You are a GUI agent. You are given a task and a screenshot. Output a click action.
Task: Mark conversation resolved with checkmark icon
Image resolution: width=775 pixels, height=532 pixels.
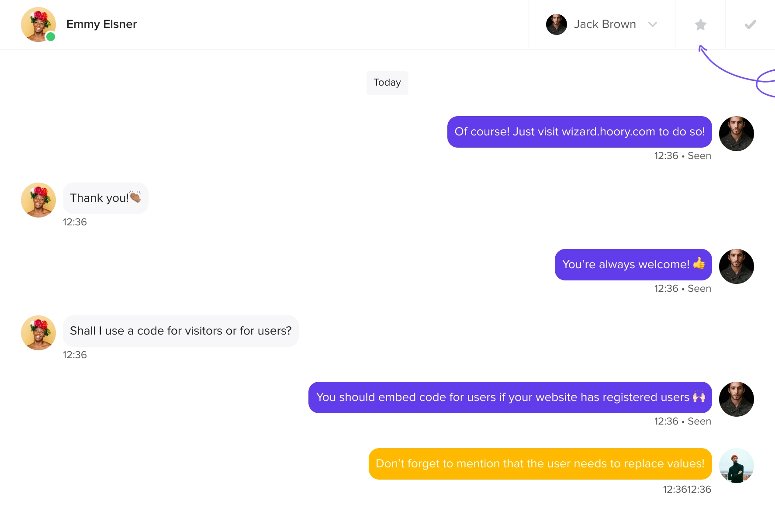750,24
